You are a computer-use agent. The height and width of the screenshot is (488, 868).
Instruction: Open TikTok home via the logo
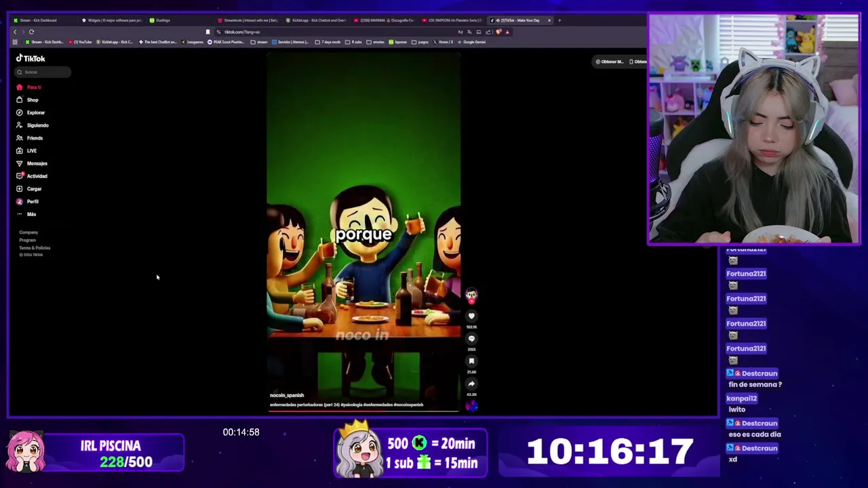point(31,58)
